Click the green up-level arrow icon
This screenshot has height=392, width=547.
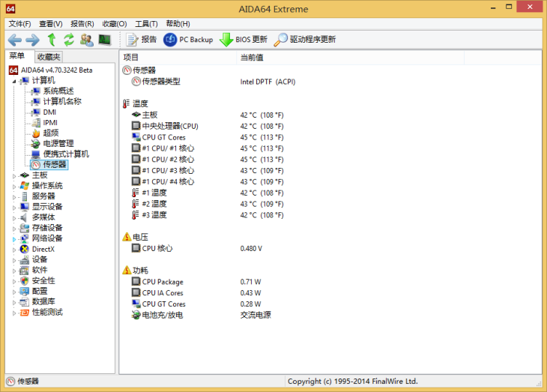[x=52, y=40]
